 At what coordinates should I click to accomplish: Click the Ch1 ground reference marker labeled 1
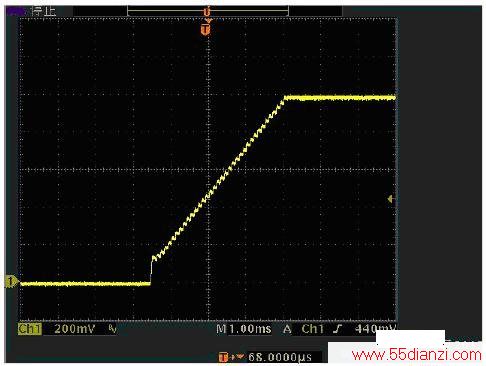[11, 282]
